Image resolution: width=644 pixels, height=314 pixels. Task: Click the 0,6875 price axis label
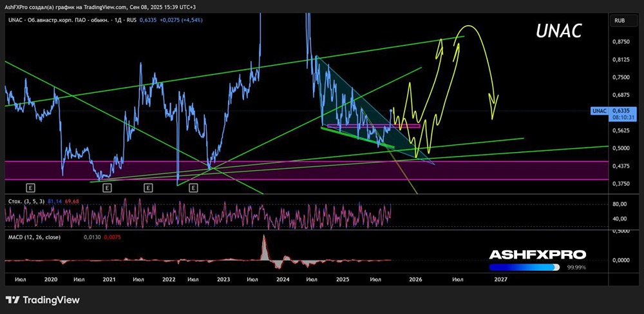620,95
